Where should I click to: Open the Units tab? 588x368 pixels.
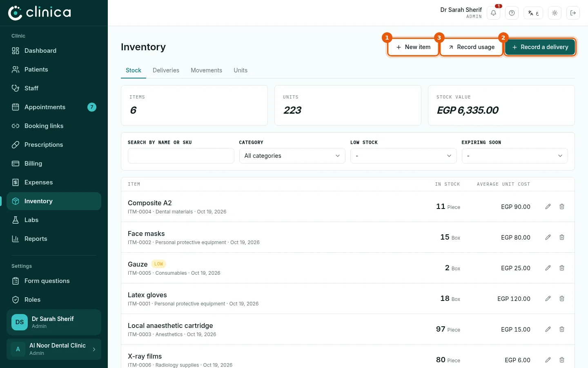(241, 70)
